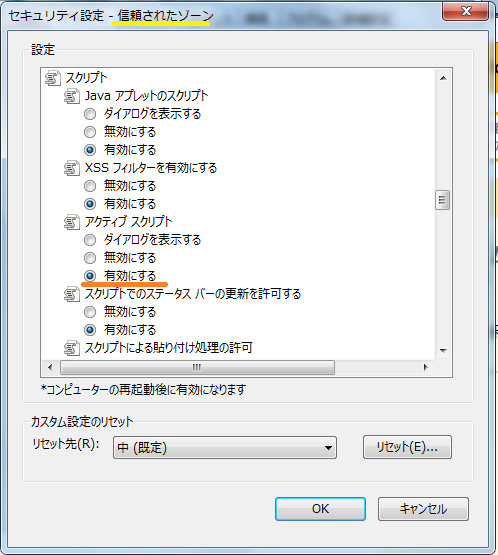The image size is (498, 555).
Task: Select 無効にする for ステータス バーの更新
Action: click(90, 312)
